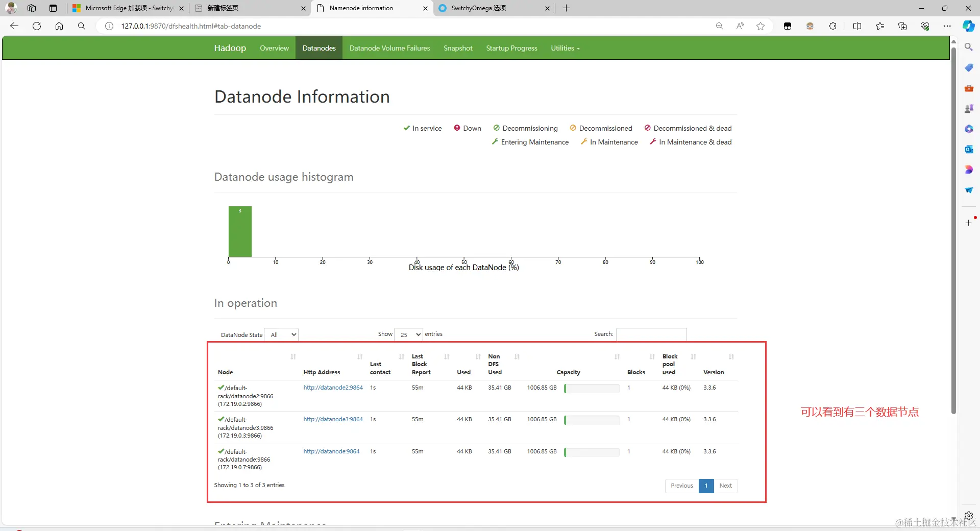Open the Tools briefcase sidebar icon
The width and height of the screenshot is (980, 531).
click(x=968, y=88)
